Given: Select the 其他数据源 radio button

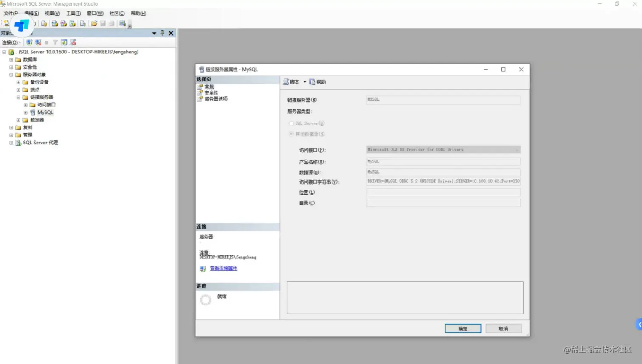Looking at the screenshot, I should coord(291,134).
